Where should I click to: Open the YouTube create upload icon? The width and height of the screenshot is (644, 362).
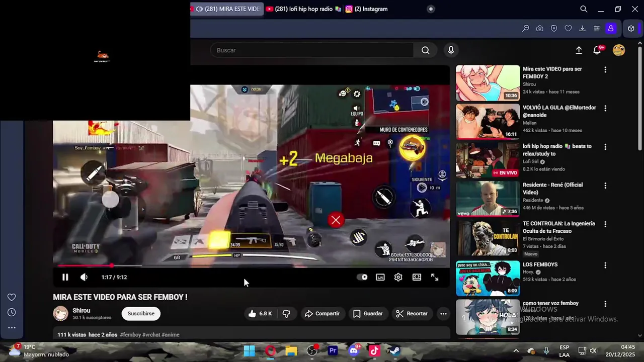[579, 50]
